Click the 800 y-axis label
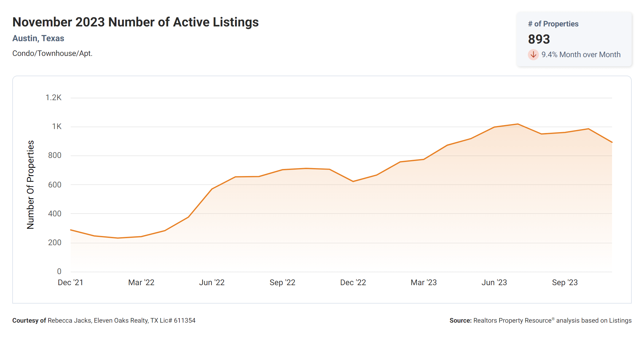 55,155
